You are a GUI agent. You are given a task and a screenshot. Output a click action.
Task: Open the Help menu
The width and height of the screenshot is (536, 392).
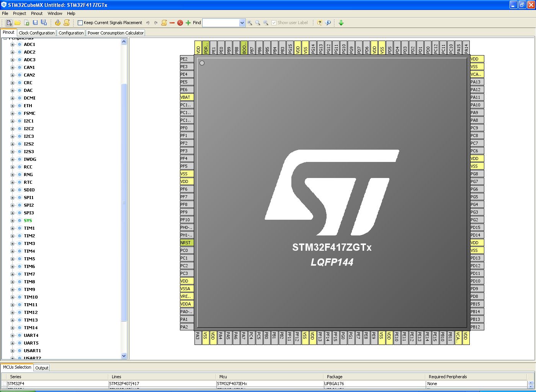point(71,13)
